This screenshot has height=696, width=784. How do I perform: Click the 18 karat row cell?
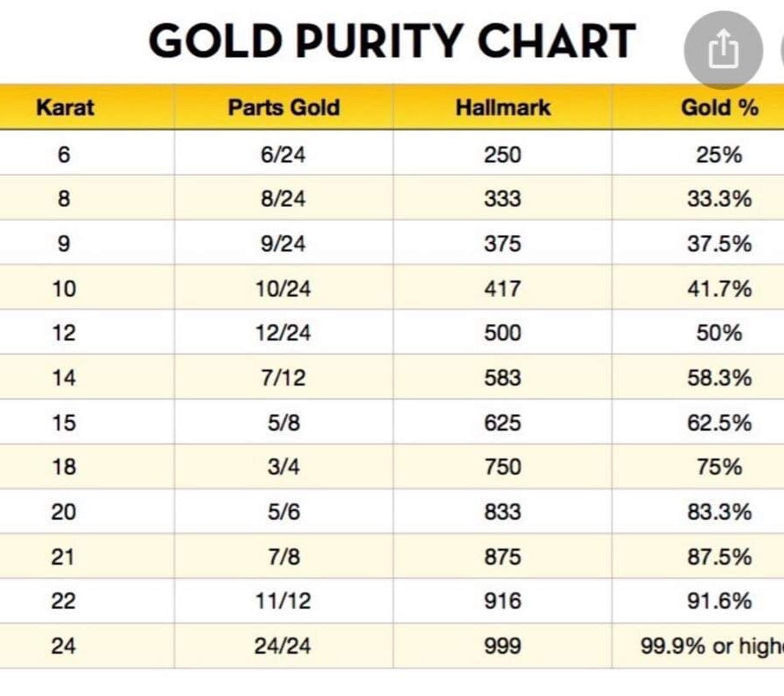point(63,467)
